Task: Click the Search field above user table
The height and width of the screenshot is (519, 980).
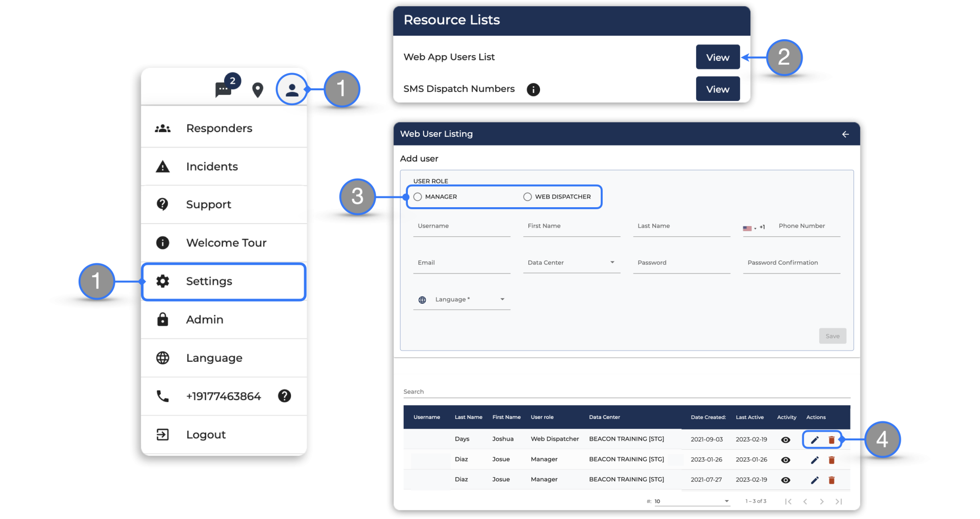Action: 627,392
